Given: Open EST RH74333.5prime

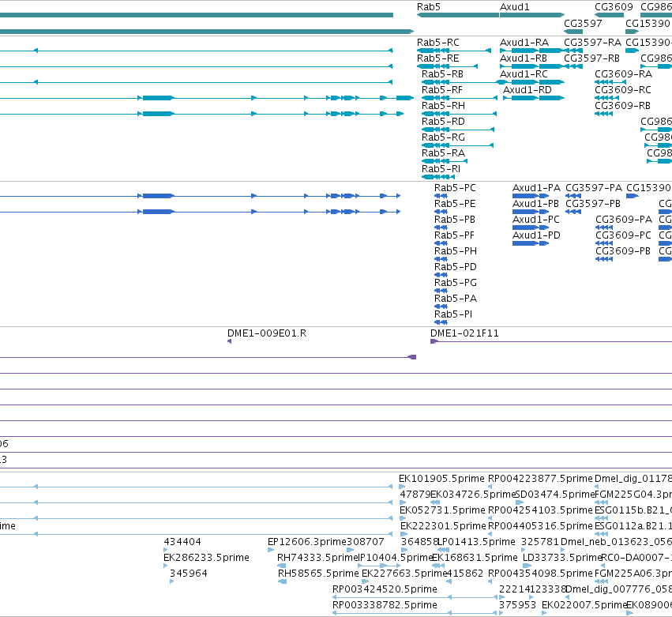Looking at the screenshot, I should pyautogui.click(x=317, y=558).
